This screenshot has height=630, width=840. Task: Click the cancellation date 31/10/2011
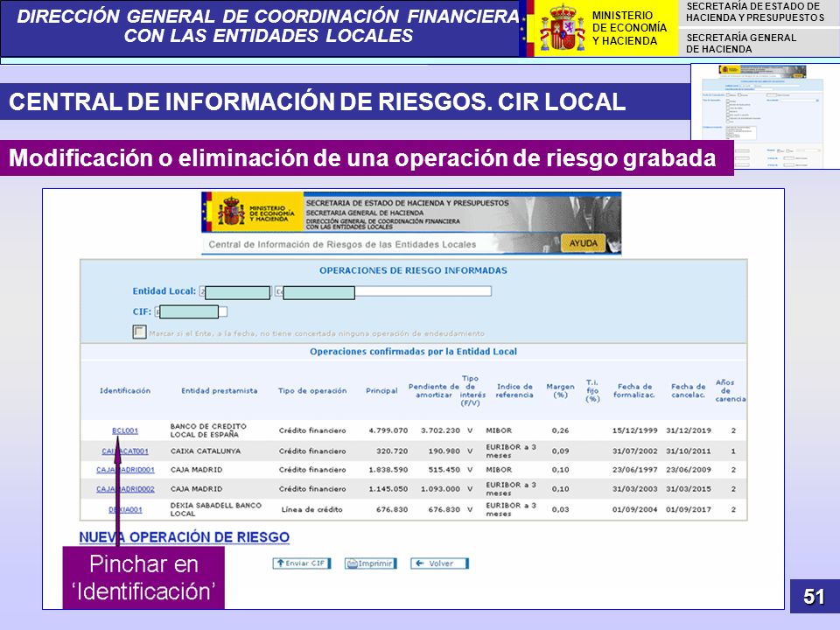coord(689,451)
